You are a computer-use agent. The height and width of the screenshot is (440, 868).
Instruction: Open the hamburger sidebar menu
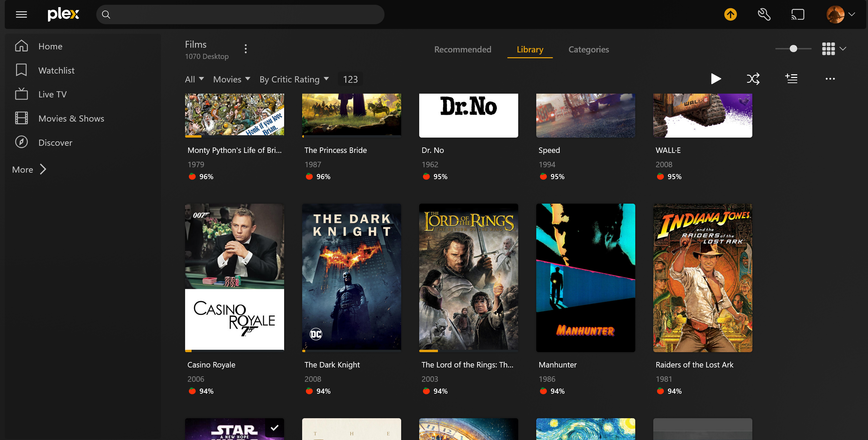[21, 14]
